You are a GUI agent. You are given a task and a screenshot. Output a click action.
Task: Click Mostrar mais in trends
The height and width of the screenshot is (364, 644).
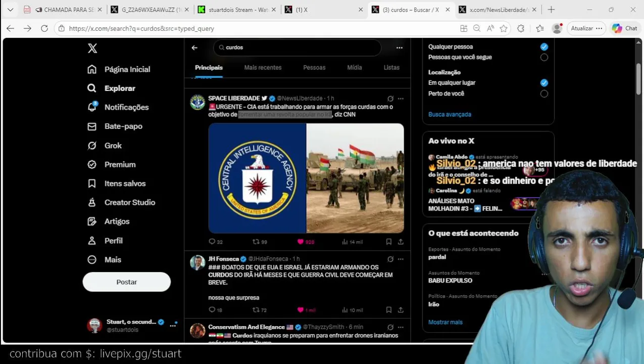(445, 322)
